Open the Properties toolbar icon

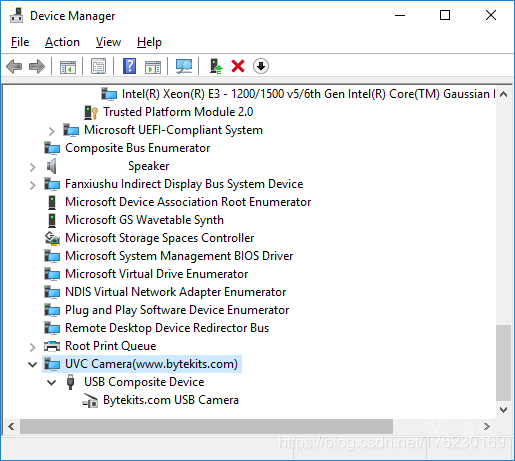[99, 66]
